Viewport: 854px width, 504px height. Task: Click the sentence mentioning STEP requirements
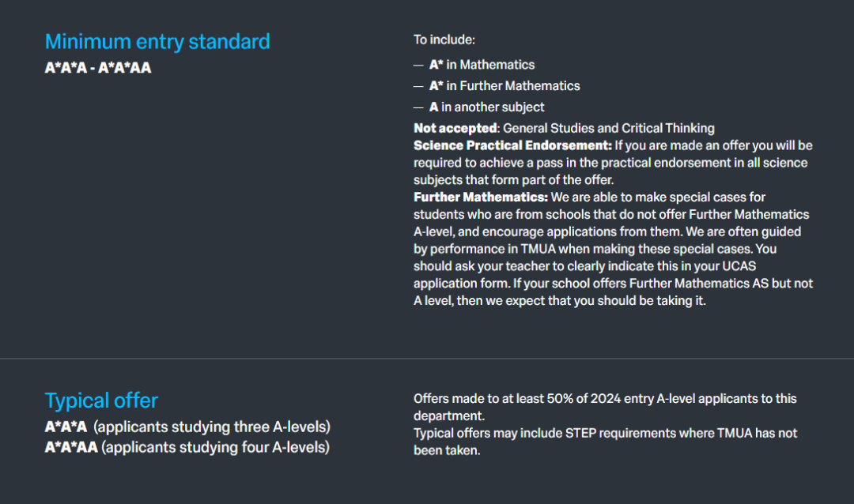[x=605, y=433]
